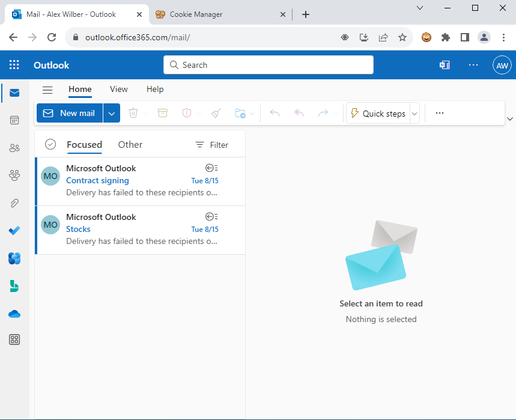Click the New mail button
The image size is (516, 420).
(x=70, y=113)
